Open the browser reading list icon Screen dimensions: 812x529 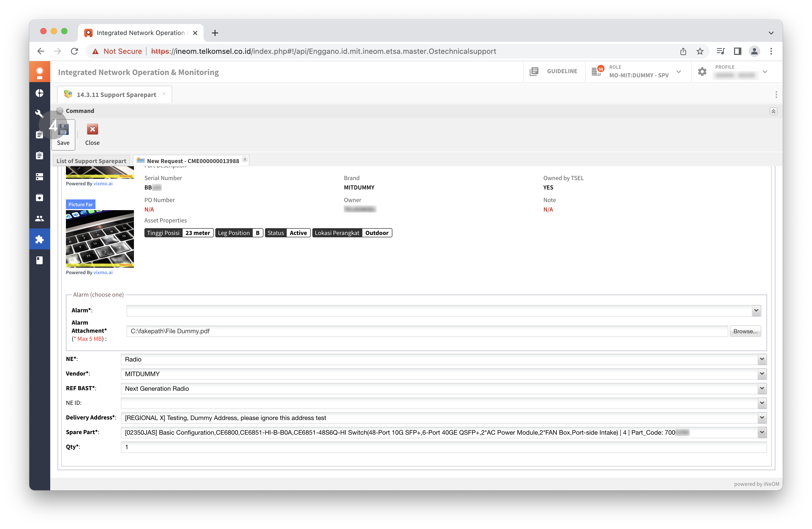tap(720, 51)
